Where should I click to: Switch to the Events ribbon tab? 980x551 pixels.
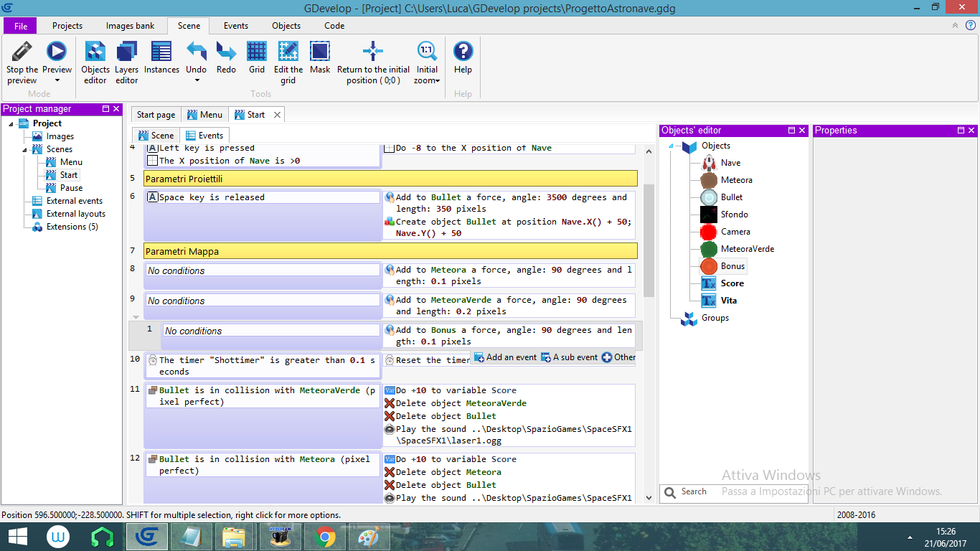pyautogui.click(x=236, y=26)
